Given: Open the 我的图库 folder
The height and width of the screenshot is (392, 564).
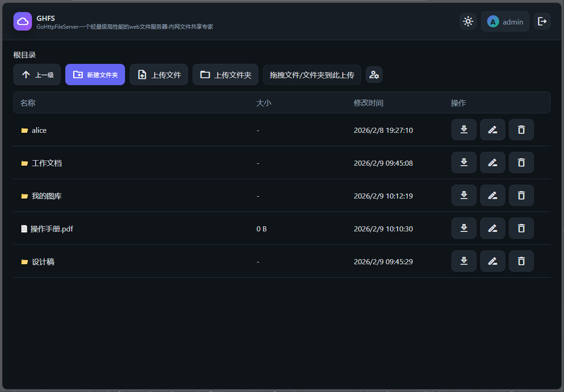Looking at the screenshot, I should pos(46,196).
